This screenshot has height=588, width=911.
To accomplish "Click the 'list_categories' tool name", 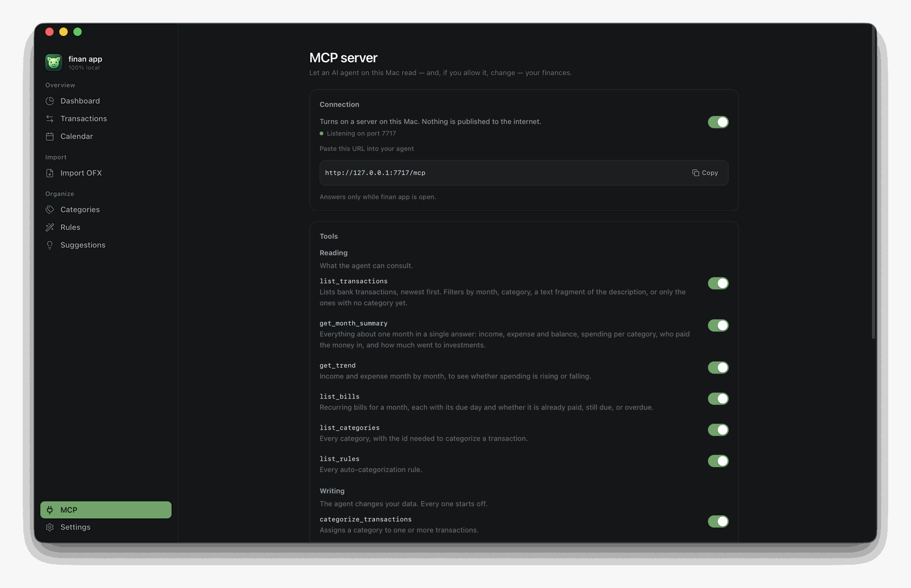I will click(x=350, y=428).
